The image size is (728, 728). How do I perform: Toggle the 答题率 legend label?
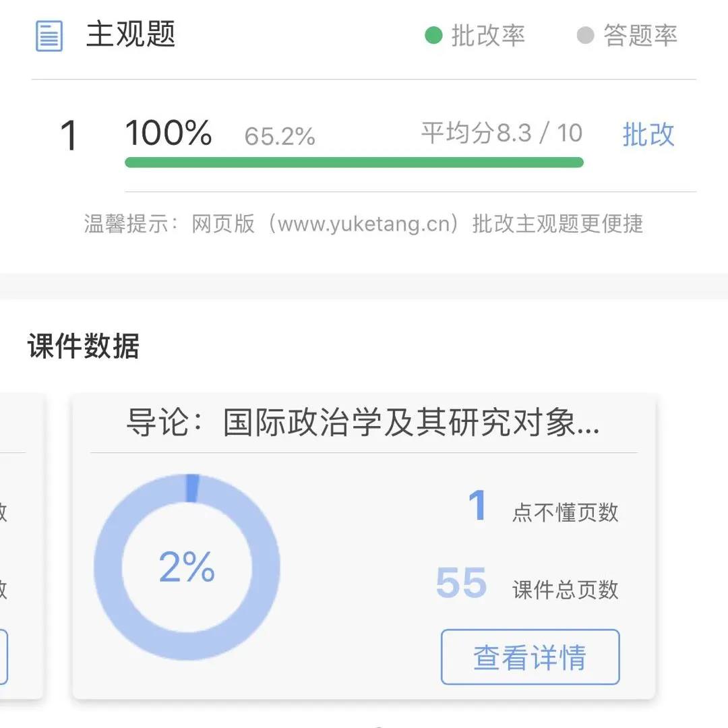click(x=640, y=35)
